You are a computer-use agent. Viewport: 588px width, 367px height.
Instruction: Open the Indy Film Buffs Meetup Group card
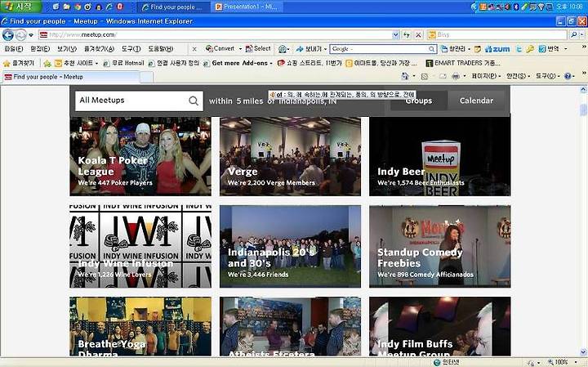[440, 326]
